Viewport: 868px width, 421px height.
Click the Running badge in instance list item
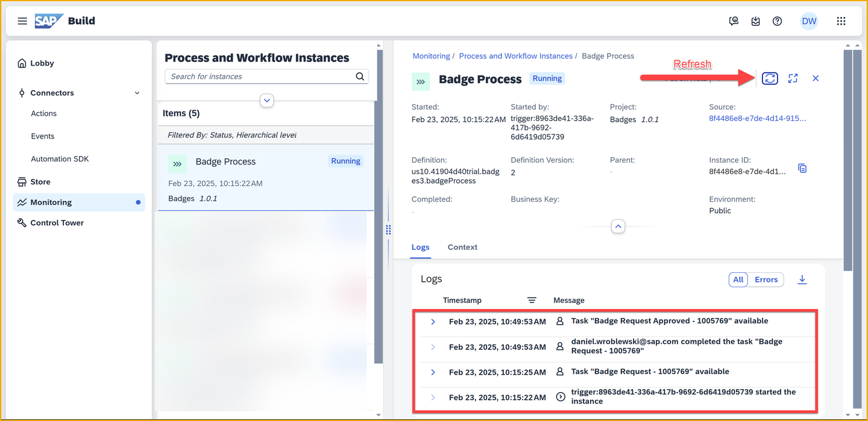click(x=345, y=161)
